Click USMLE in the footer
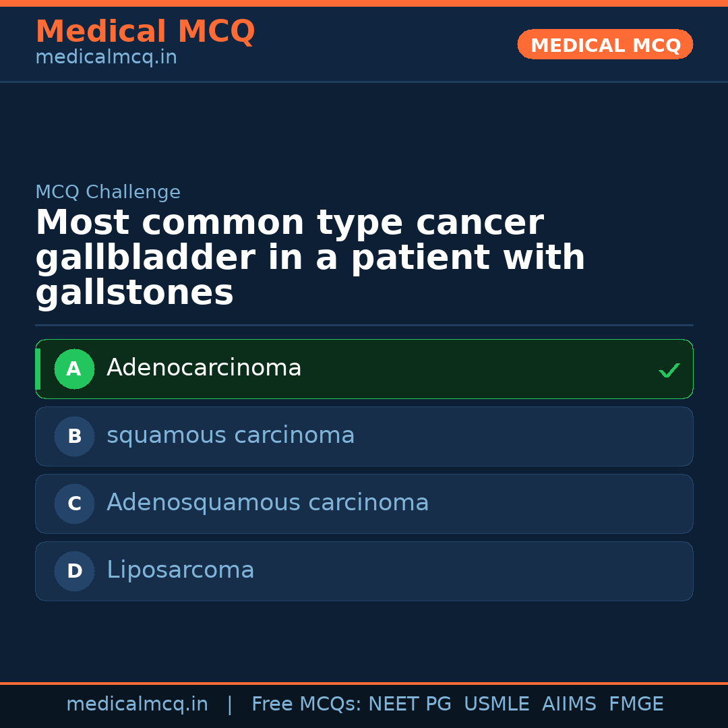 (x=496, y=704)
